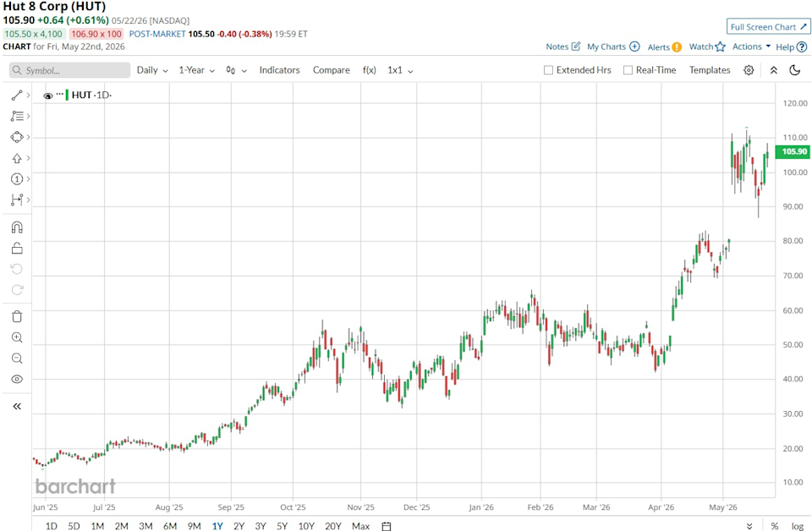Select the 1D range
The height and width of the screenshot is (531, 812).
coord(52,526)
